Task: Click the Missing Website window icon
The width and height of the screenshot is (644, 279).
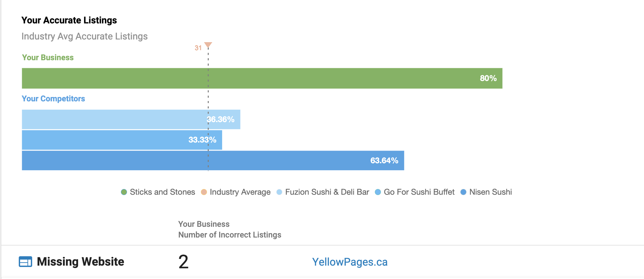Action: 25,262
